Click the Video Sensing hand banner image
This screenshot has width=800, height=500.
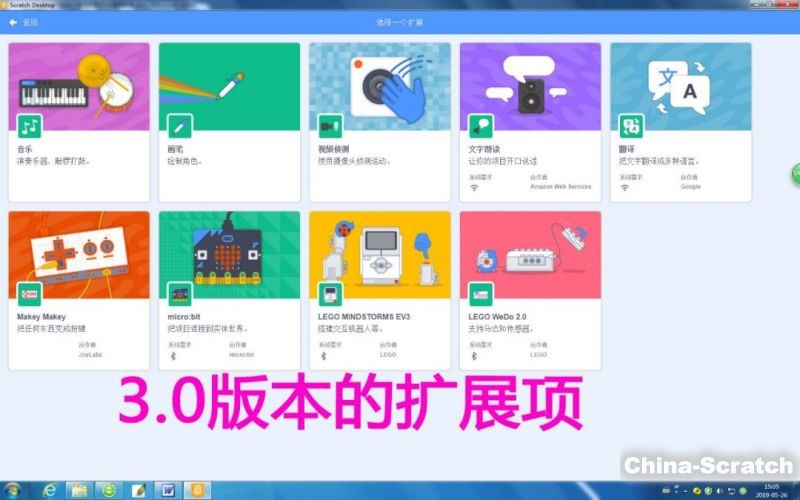click(x=380, y=86)
